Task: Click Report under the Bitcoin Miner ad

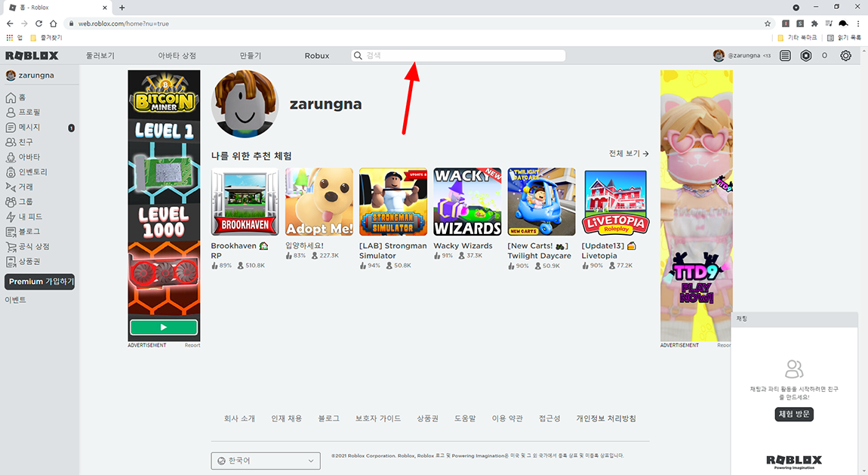Action: coord(192,345)
